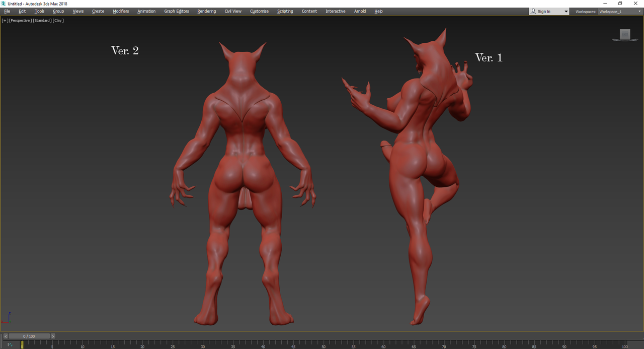The height and width of the screenshot is (349, 644).
Task: Click the 'Ver. 2' text label
Action: click(125, 50)
